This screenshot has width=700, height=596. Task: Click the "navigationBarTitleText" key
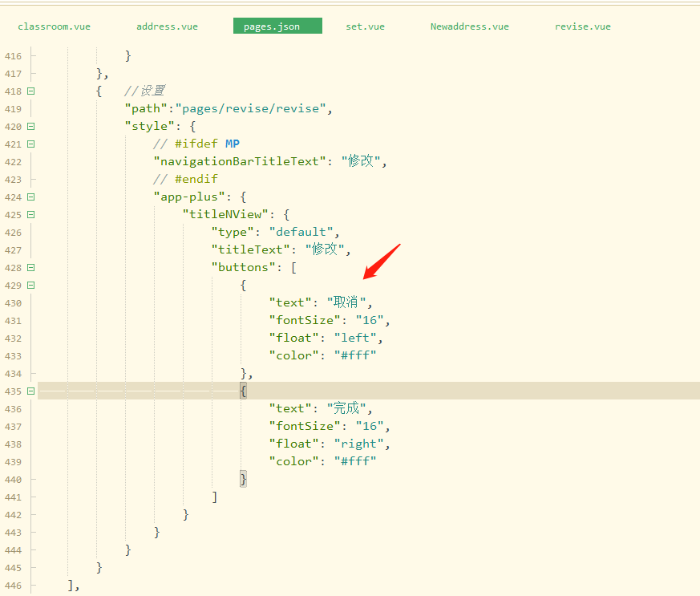tap(239, 161)
